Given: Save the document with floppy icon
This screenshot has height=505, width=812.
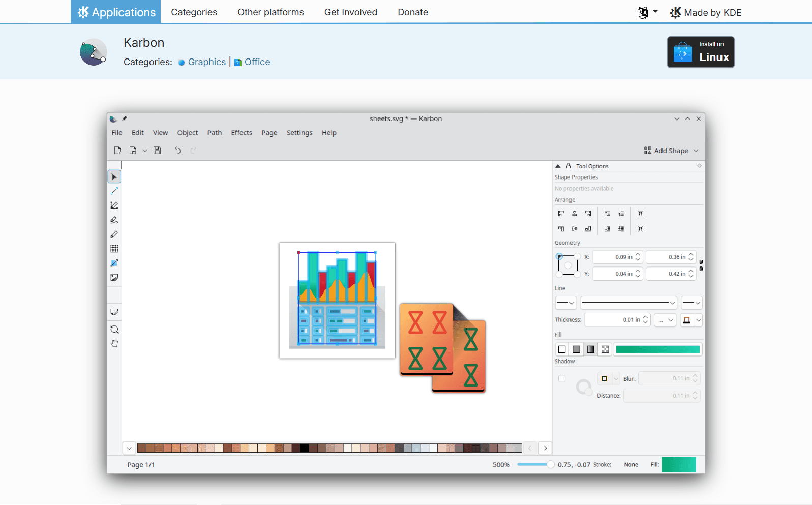Looking at the screenshot, I should (157, 151).
